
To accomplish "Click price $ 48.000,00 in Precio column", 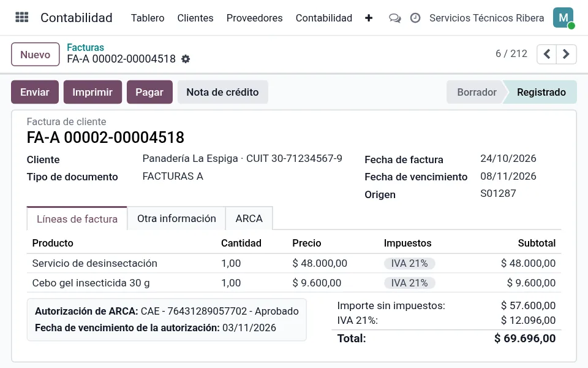I will [320, 263].
